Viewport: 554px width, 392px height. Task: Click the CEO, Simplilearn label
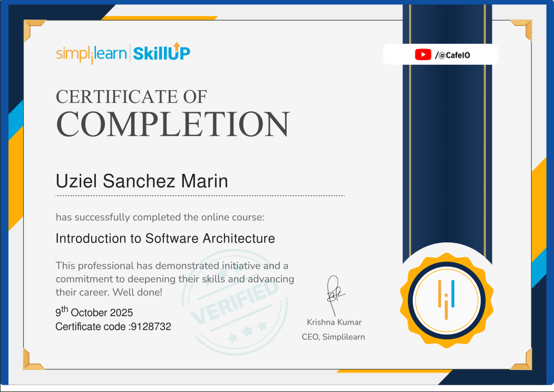point(335,336)
